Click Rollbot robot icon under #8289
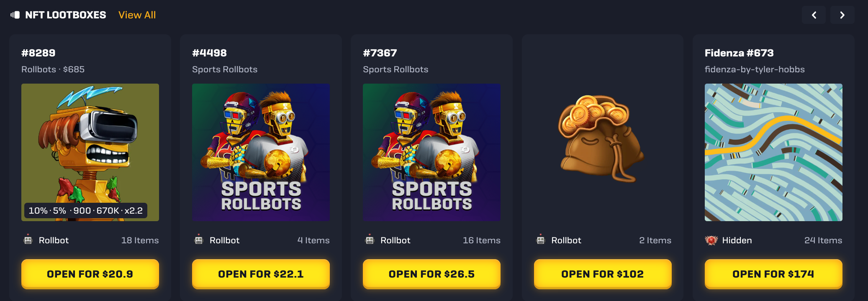The height and width of the screenshot is (301, 868). click(x=28, y=240)
